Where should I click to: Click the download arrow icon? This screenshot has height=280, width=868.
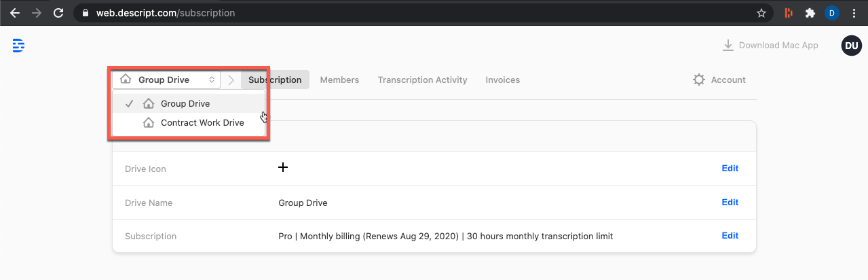click(x=728, y=46)
